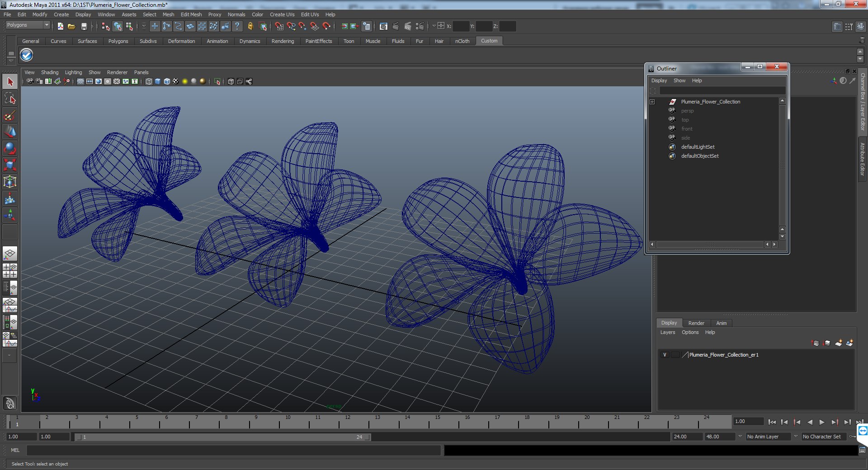Click the Lock selection padlock icon
Viewport: 868px width, 470px height.
click(250, 26)
